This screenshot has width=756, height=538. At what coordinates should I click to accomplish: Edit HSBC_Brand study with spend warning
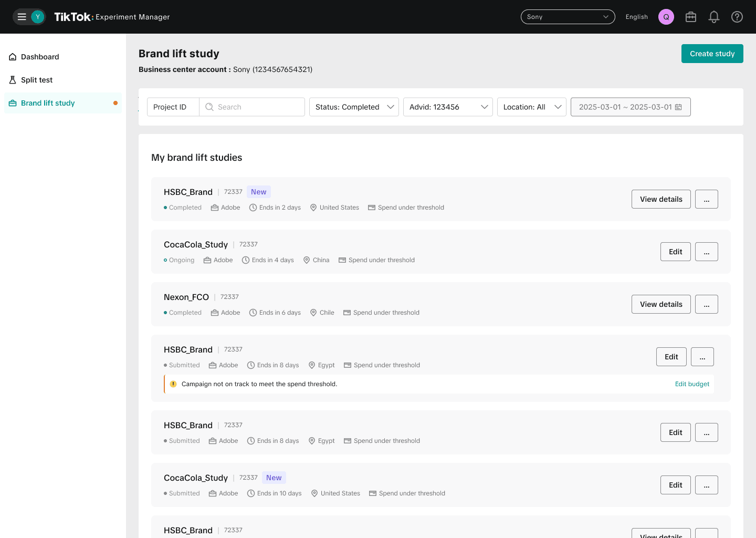671,357
